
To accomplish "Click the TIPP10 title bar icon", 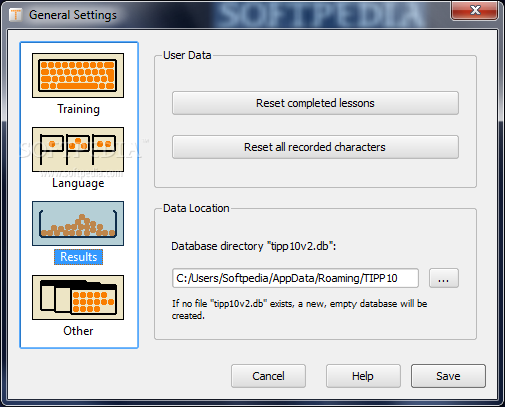I will tap(16, 15).
